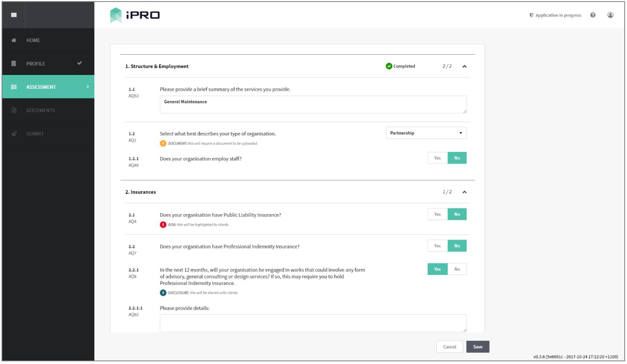Click the red RISK alert icon
The height and width of the screenshot is (364, 627).
coord(163,225)
